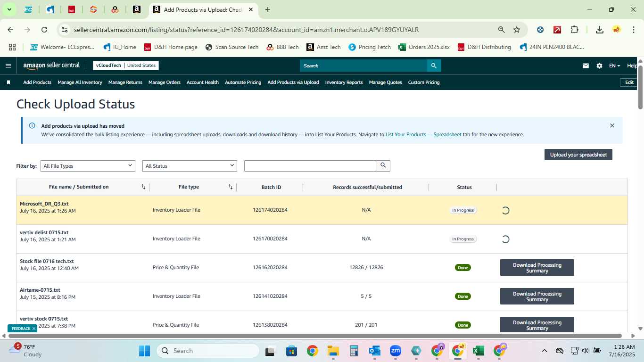Open Outlook from the taskbar
Screen dimensions: 644x362
pos(375,351)
